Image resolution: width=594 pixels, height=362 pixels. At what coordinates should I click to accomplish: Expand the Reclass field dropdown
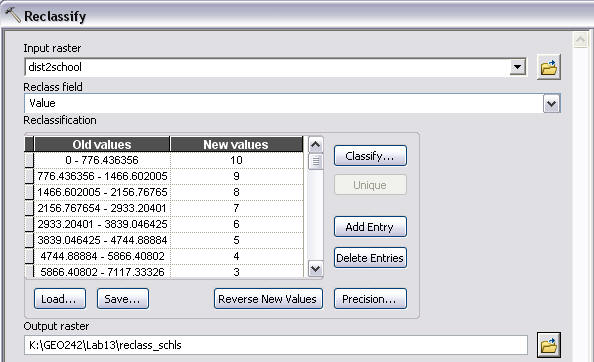point(551,103)
